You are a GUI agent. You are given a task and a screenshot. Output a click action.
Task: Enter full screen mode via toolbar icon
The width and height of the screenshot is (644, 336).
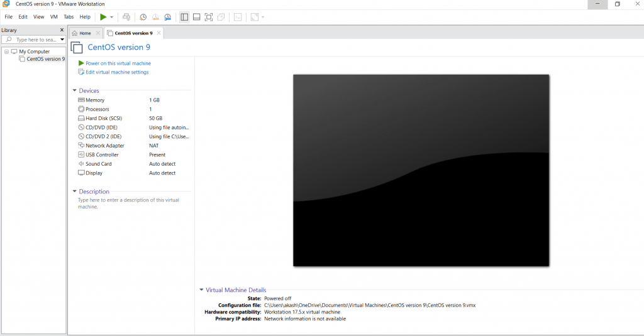click(209, 17)
